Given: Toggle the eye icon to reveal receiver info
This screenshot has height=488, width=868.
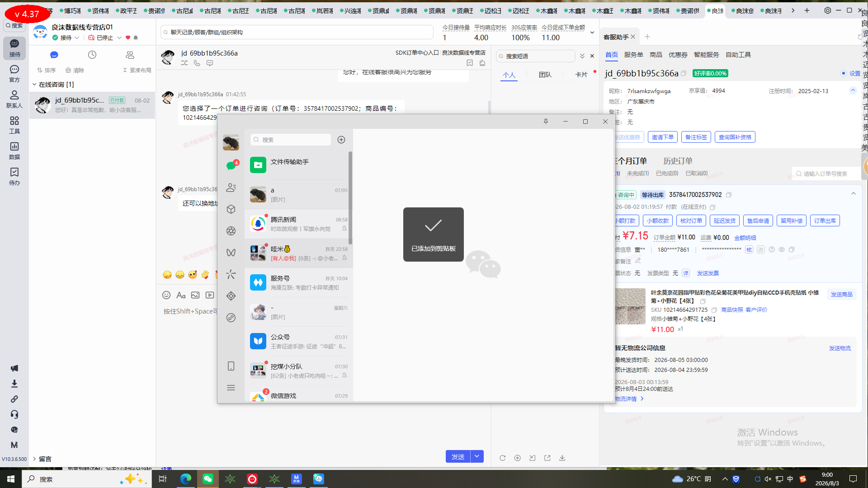Looking at the screenshot, I should (781, 249).
